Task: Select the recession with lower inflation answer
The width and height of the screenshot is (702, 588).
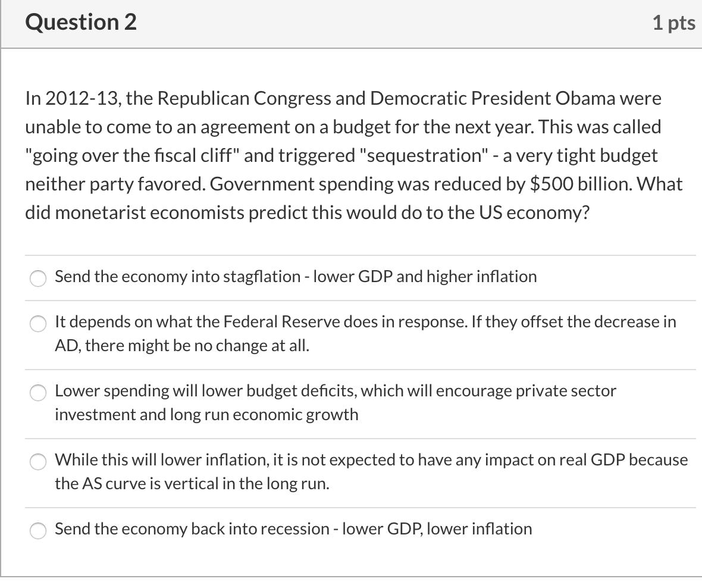Action: coord(37,531)
